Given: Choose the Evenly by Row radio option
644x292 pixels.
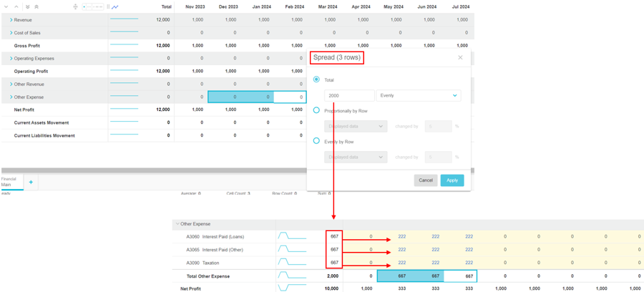Looking at the screenshot, I should pos(316,141).
